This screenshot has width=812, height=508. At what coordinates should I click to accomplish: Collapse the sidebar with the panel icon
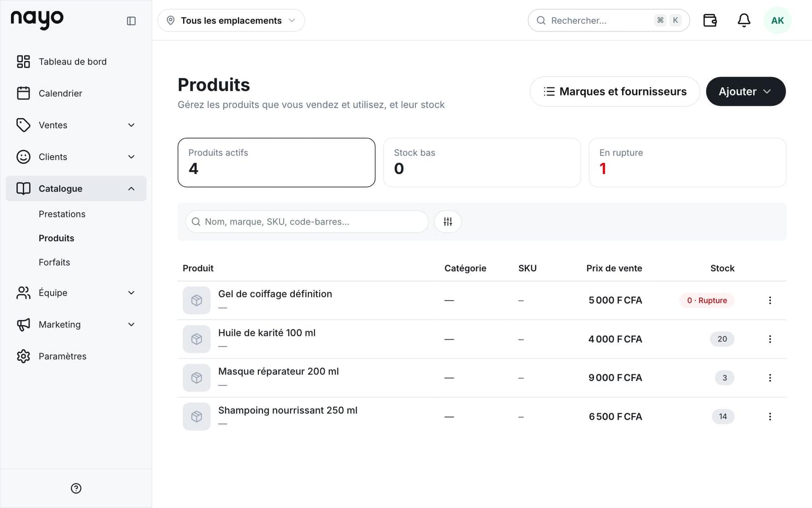(x=131, y=21)
